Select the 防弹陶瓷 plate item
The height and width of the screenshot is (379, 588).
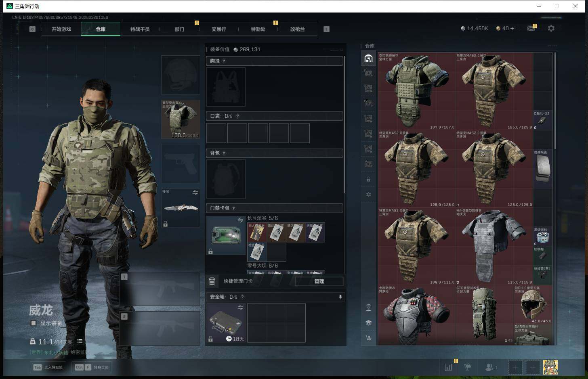click(542, 169)
